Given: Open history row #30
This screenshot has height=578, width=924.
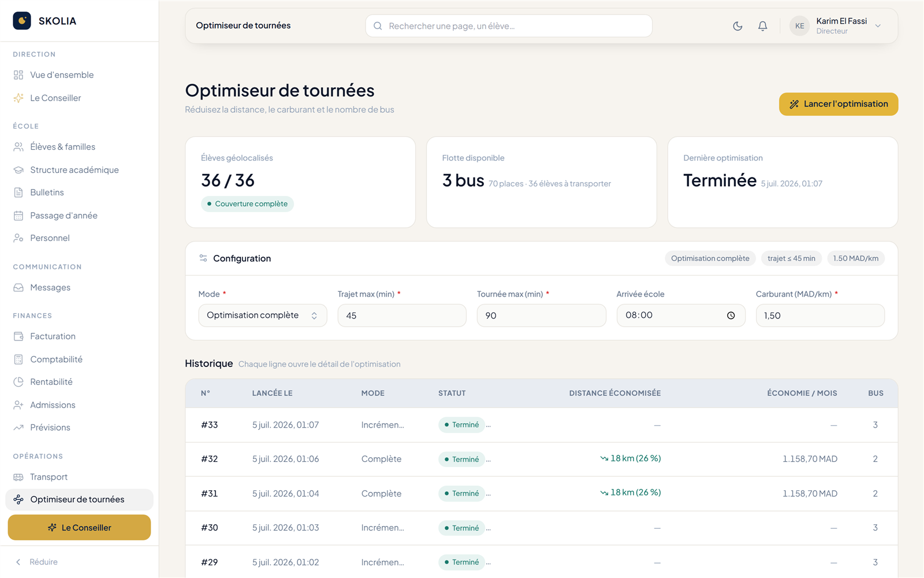Looking at the screenshot, I should pyautogui.click(x=541, y=528).
